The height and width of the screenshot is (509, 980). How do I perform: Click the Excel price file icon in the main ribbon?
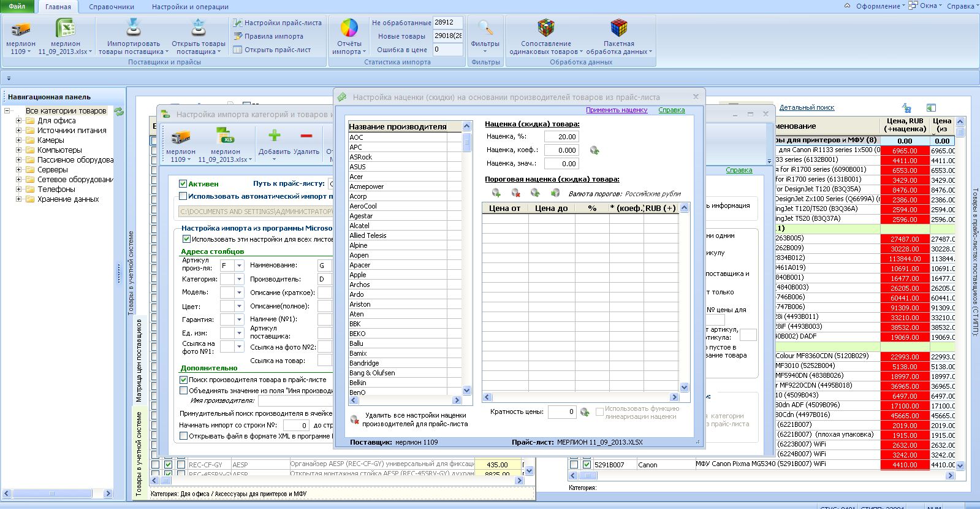coord(65,29)
